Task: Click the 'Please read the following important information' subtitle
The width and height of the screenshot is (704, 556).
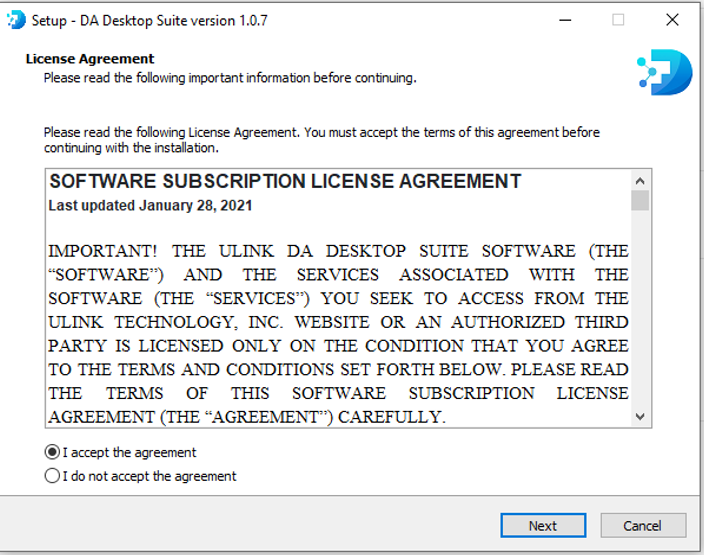Action: point(230,77)
